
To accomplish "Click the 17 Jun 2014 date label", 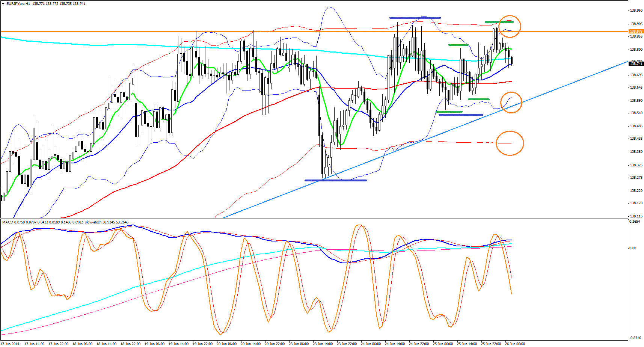I will click(x=10, y=344).
